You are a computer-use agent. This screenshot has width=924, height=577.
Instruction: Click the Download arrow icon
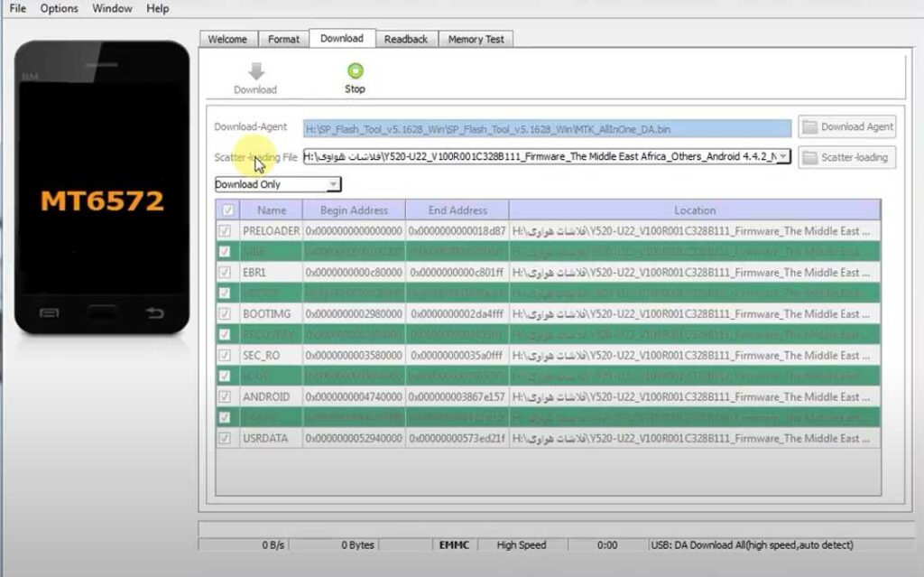255,71
